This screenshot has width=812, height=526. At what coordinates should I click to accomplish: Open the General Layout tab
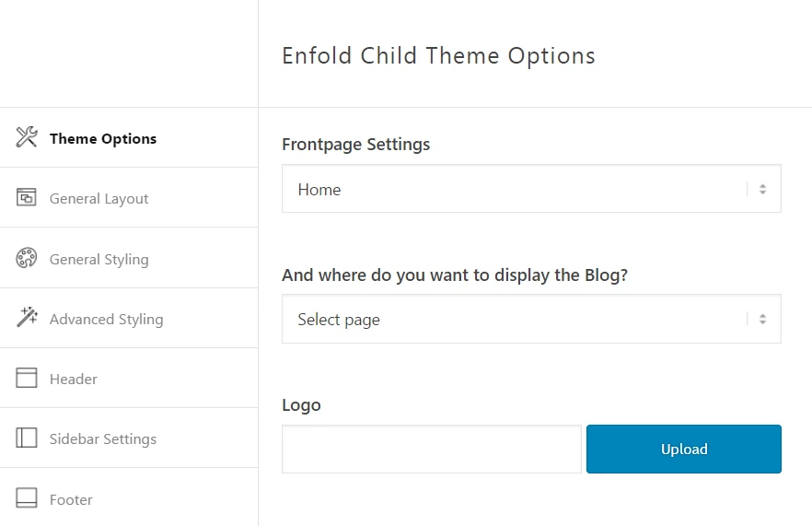click(x=99, y=198)
